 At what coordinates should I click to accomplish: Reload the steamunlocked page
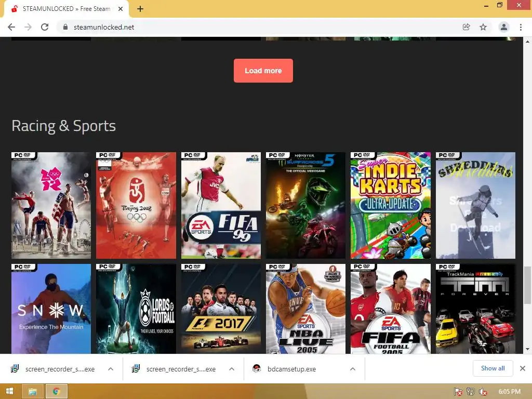click(x=45, y=27)
